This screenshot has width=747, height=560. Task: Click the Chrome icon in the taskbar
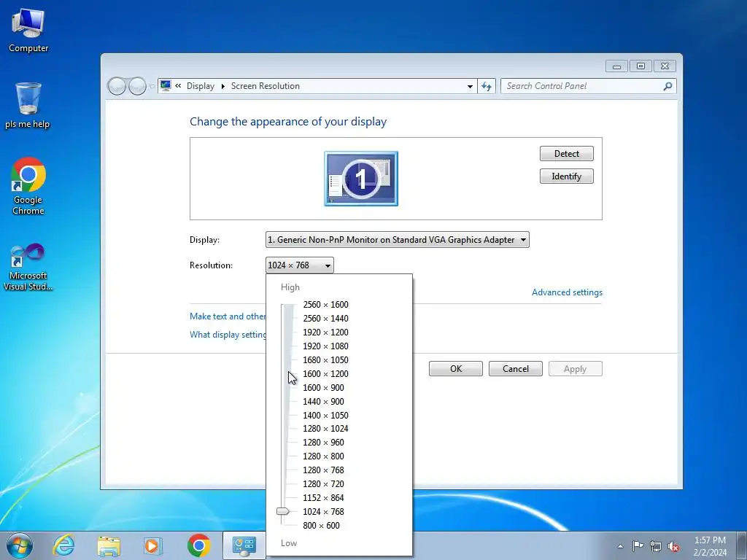(x=198, y=545)
